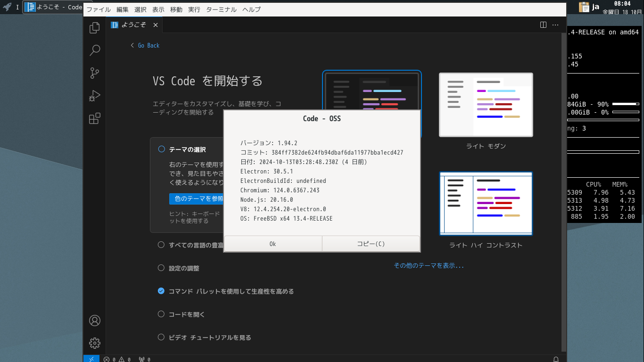Open the editor More Actions ellipsis

(x=555, y=25)
